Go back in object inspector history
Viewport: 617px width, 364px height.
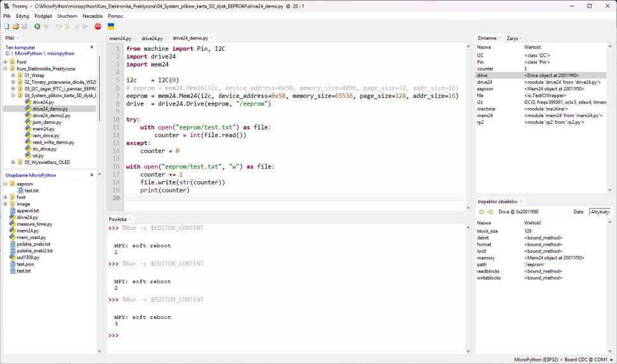pyautogui.click(x=482, y=212)
